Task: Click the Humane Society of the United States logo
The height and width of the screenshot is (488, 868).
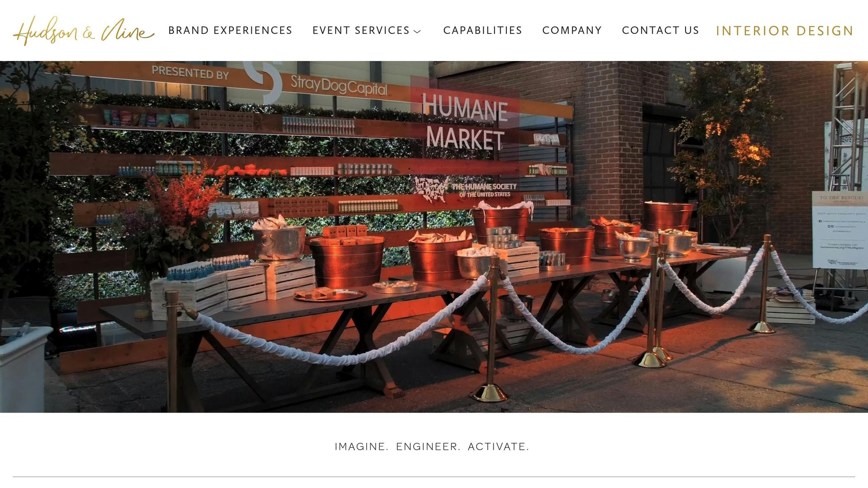Action: 465,189
